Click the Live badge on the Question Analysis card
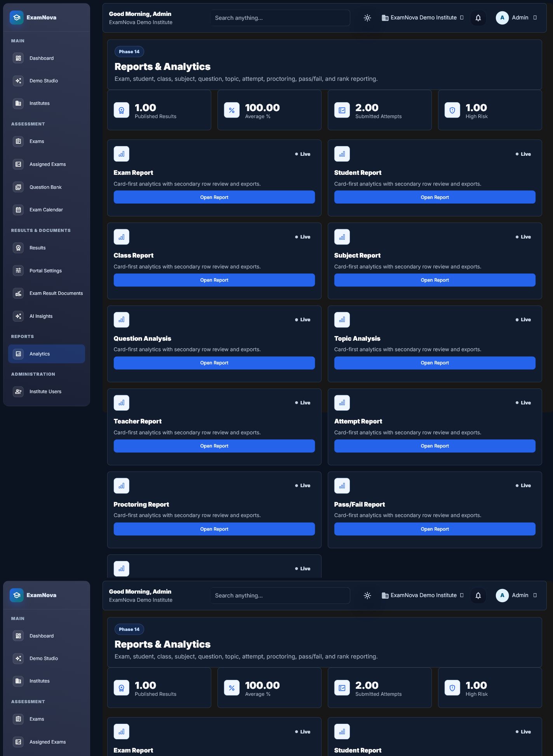The image size is (553, 756). click(x=303, y=320)
